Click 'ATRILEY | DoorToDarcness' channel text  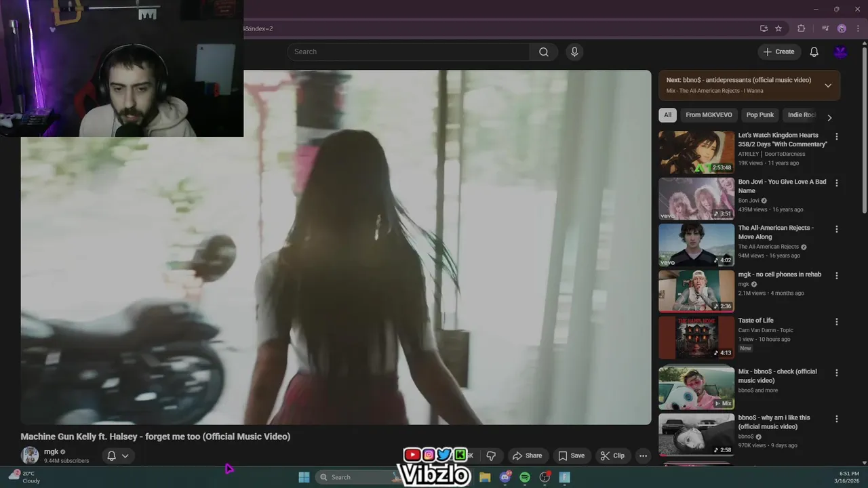pyautogui.click(x=772, y=154)
